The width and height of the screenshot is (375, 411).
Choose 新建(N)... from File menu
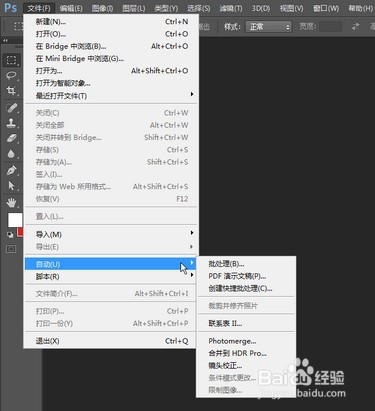click(x=112, y=22)
